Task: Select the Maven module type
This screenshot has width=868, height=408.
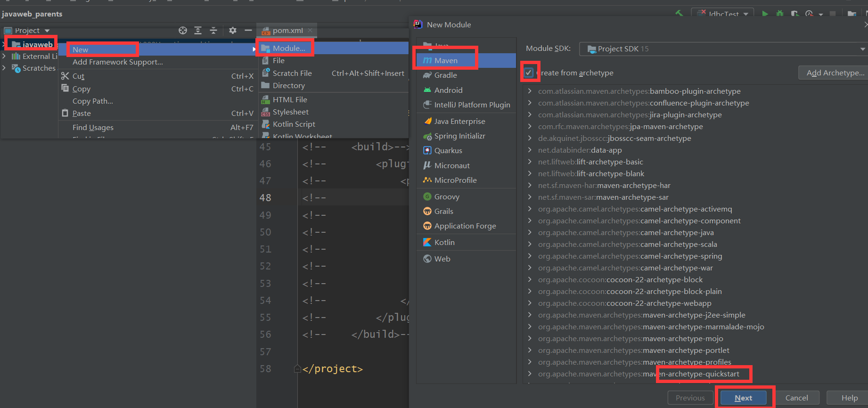Action: click(466, 60)
